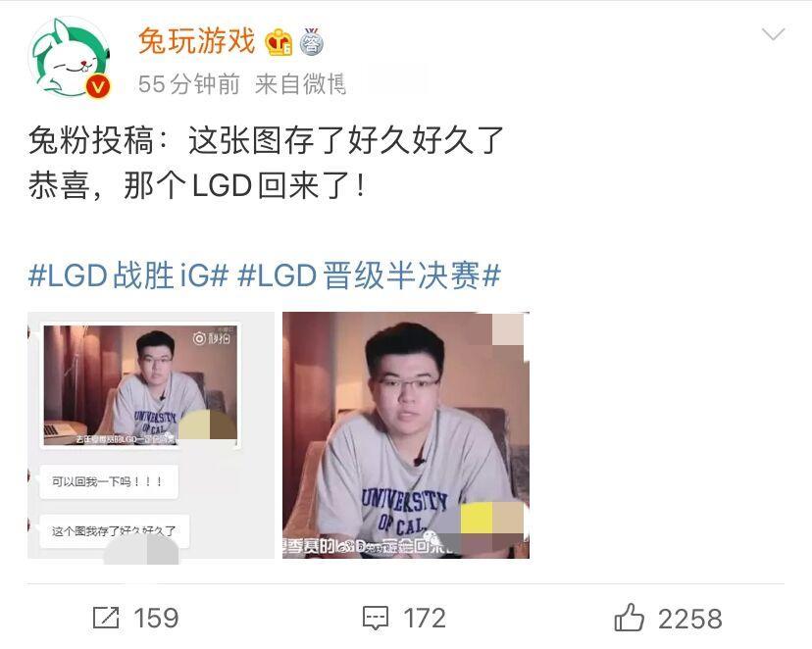The width and height of the screenshot is (812, 649).
Task: Tap the repost share icon
Action: pos(106,618)
